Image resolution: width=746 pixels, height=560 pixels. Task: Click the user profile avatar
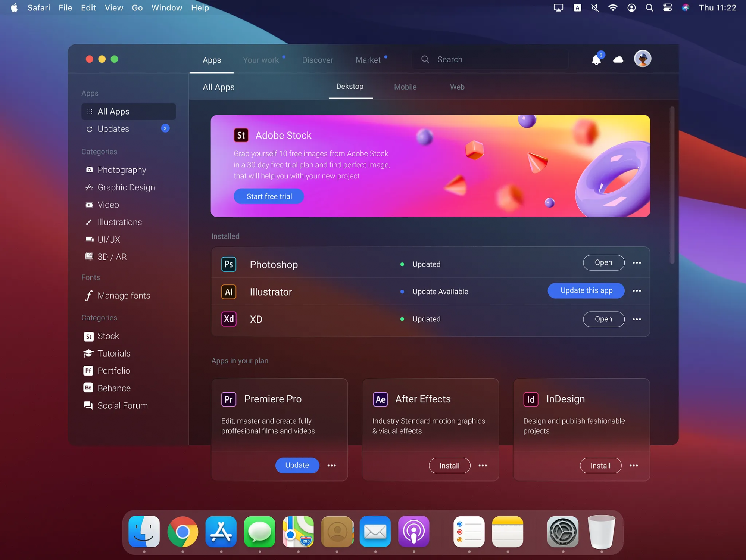pyautogui.click(x=642, y=59)
